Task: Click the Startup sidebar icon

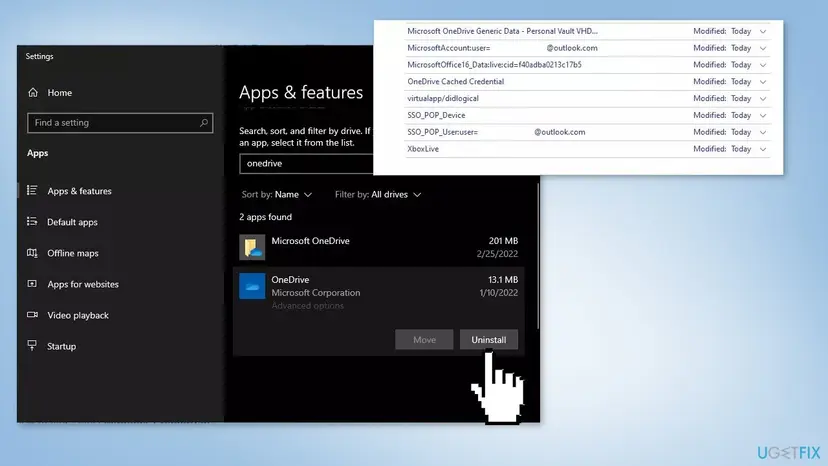Action: point(32,346)
